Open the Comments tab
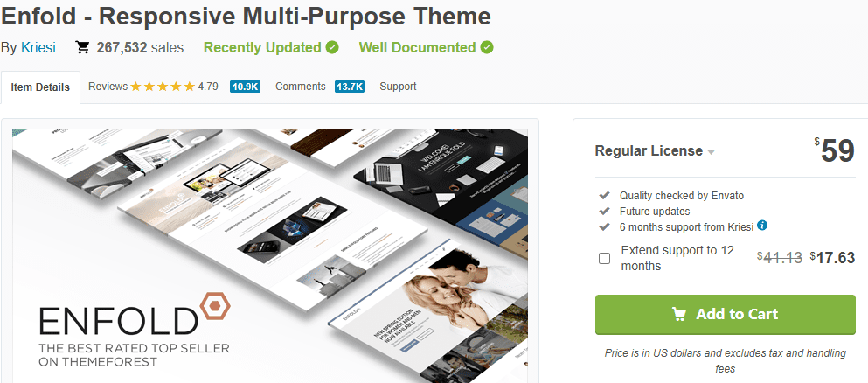Image resolution: width=868 pixels, height=383 pixels. [301, 87]
